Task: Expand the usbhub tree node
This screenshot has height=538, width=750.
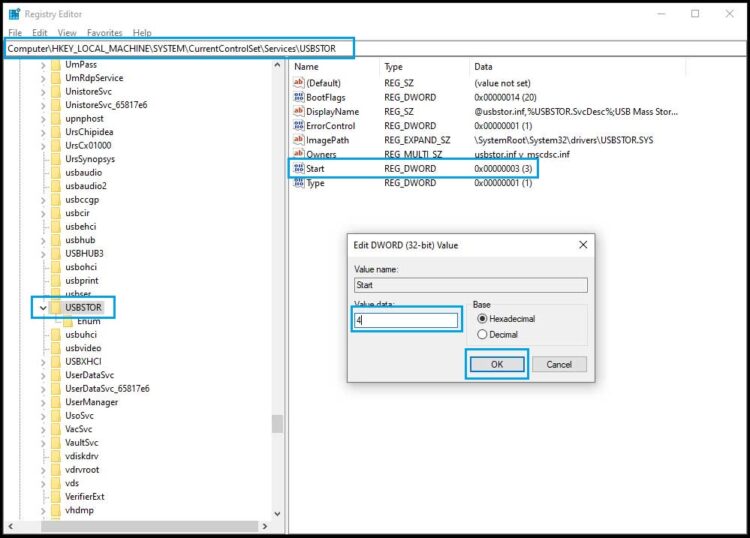Action: pos(43,240)
